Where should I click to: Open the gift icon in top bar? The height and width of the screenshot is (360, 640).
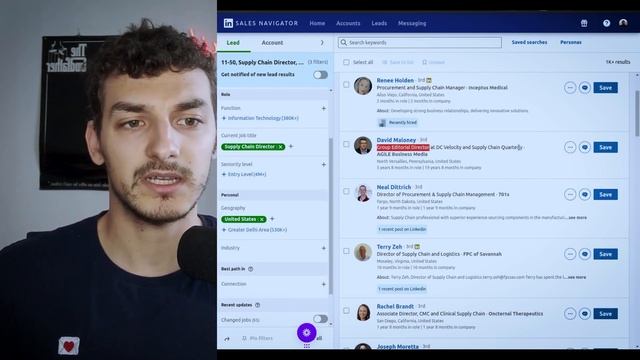pyautogui.click(x=584, y=23)
